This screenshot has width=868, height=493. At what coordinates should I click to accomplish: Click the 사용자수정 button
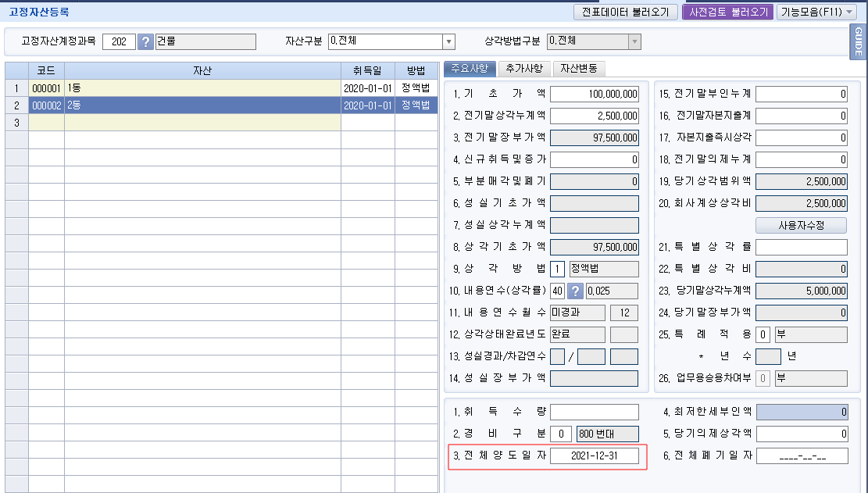[801, 225]
